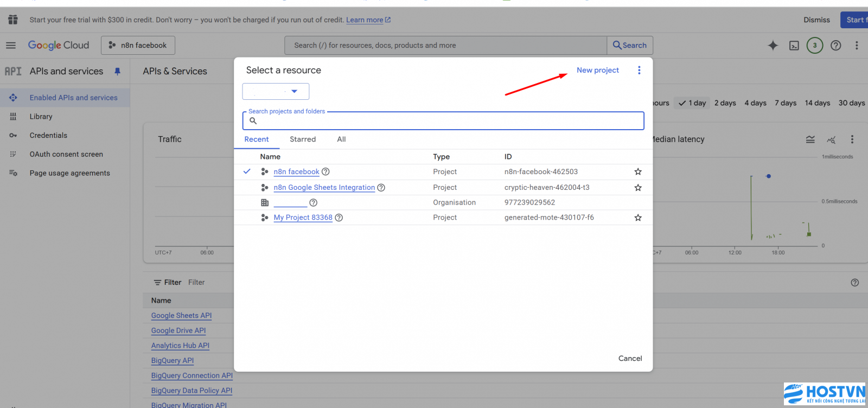868x408 pixels.
Task: Cancel the Select a resource dialog
Action: 630,359
